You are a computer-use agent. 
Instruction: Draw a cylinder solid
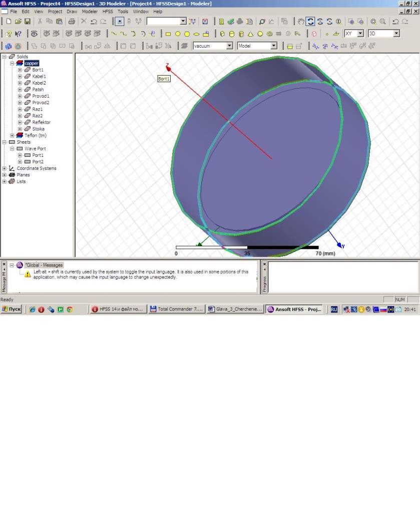[232, 34]
